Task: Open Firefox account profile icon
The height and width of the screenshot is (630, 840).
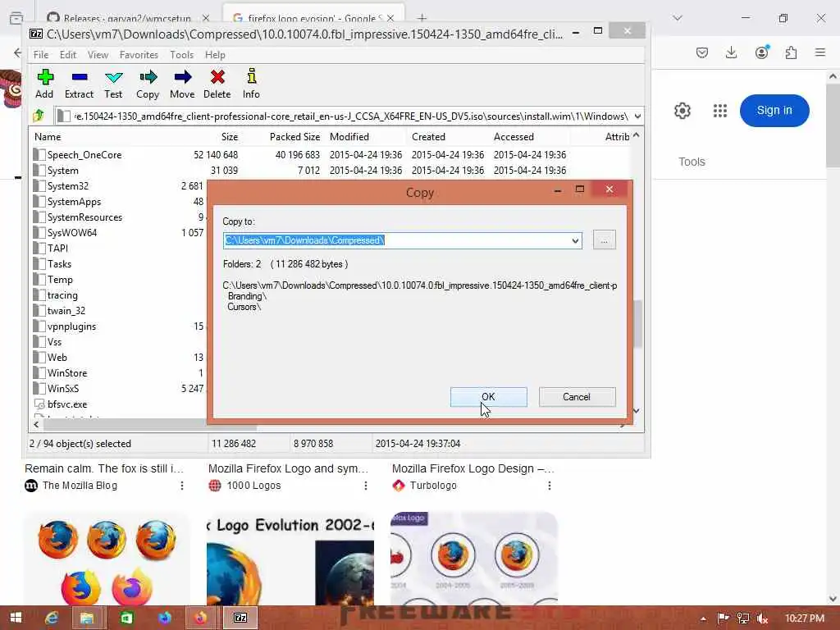Action: click(761, 52)
